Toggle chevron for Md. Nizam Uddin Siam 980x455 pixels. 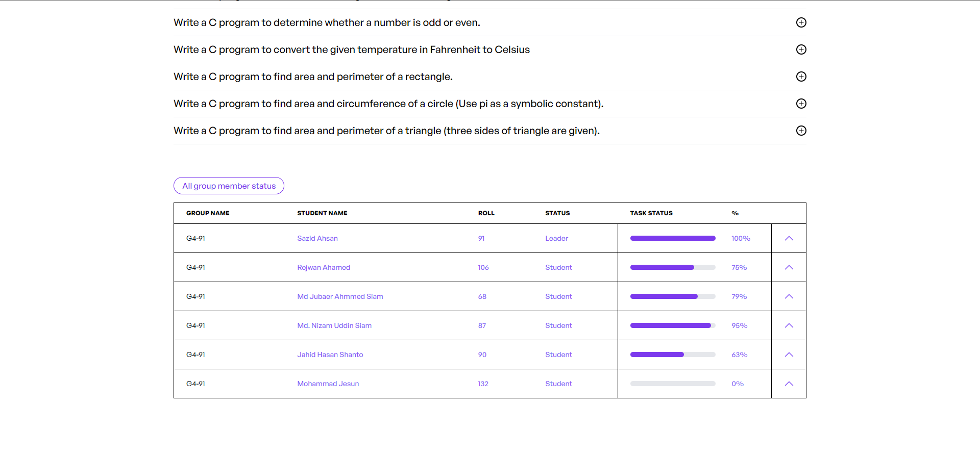(x=789, y=325)
